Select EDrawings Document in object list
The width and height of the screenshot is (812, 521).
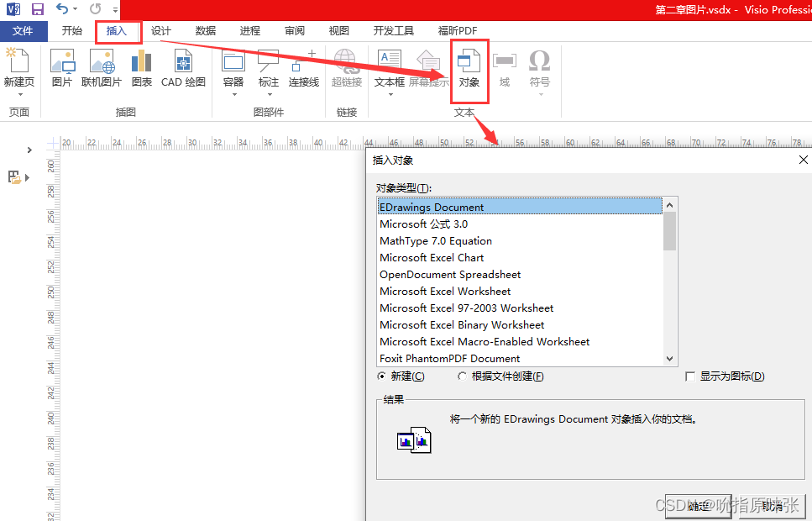coord(520,207)
